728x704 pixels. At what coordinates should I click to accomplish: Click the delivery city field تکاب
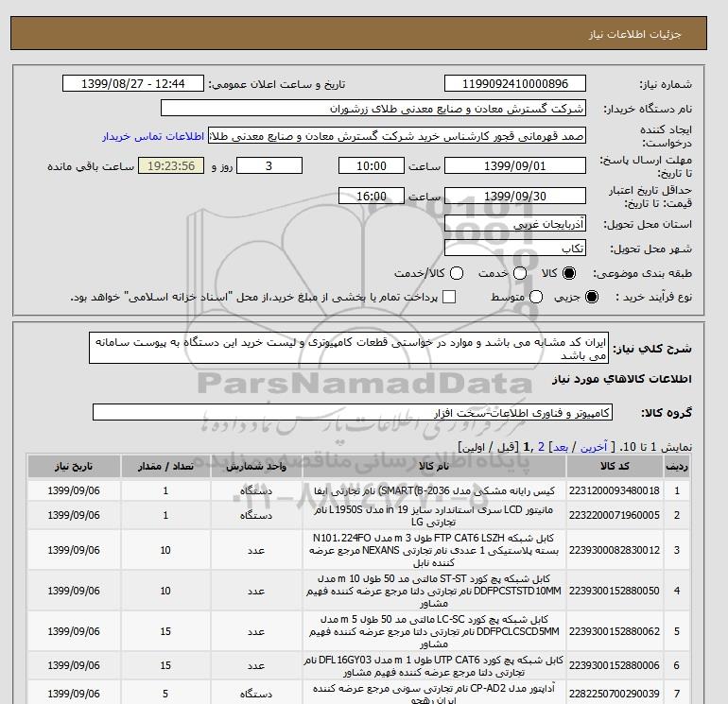click(x=515, y=249)
